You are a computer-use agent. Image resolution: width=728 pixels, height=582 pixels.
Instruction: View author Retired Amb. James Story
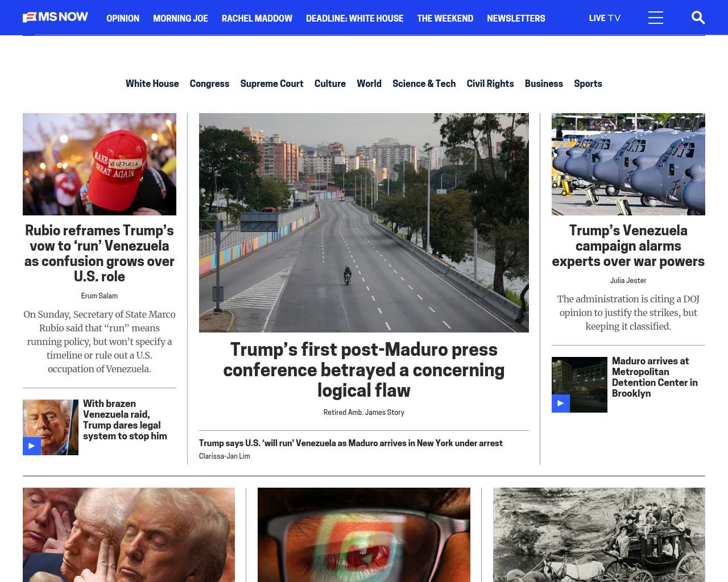tap(364, 412)
